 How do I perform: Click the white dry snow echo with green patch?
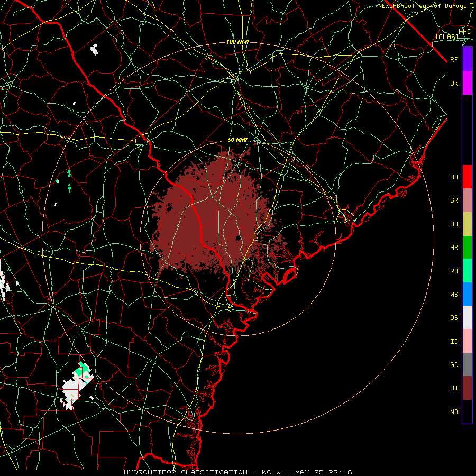[77, 386]
